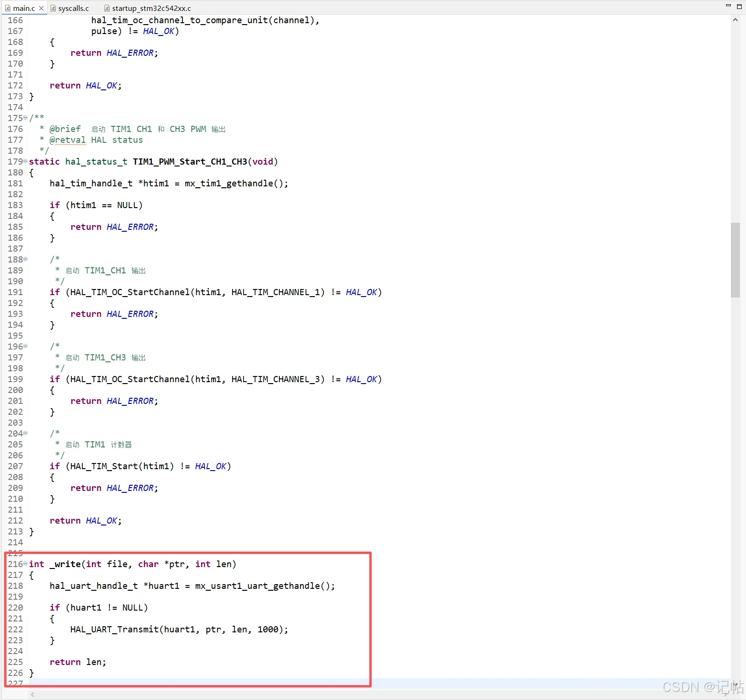Click the horizontal scroll-left arrow
This screenshot has width=746, height=700.
click(33, 694)
